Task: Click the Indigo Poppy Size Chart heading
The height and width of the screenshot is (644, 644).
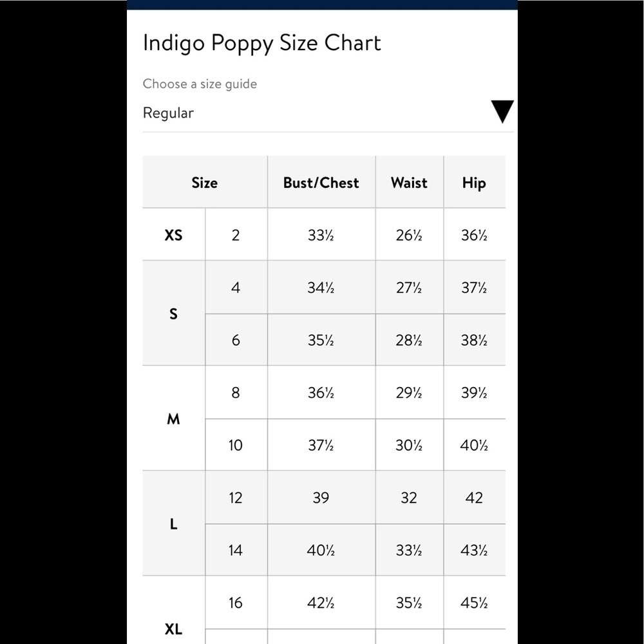Action: point(262,43)
